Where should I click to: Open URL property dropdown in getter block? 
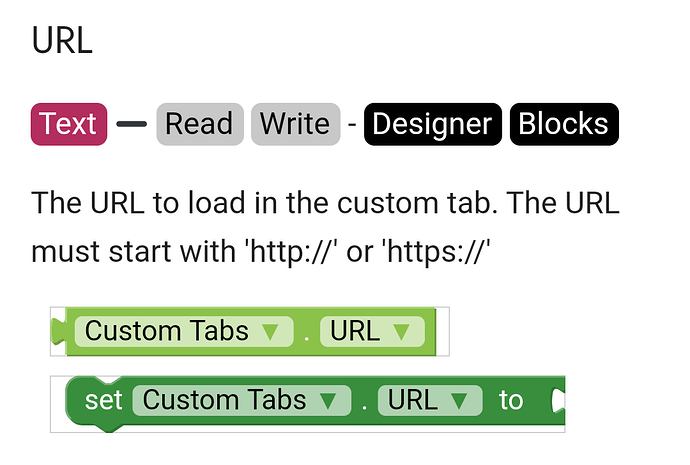pos(372,331)
